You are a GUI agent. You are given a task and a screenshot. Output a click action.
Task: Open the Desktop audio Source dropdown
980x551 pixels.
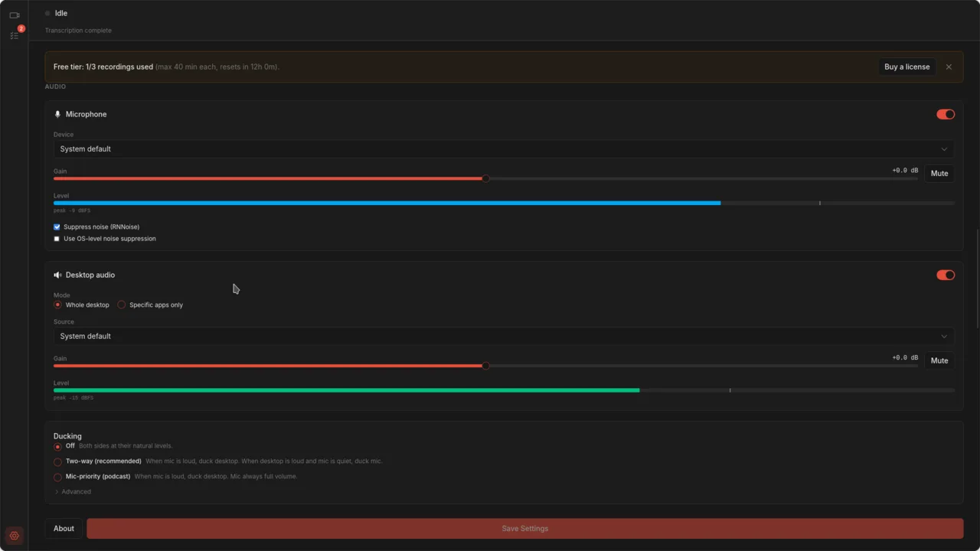click(504, 336)
